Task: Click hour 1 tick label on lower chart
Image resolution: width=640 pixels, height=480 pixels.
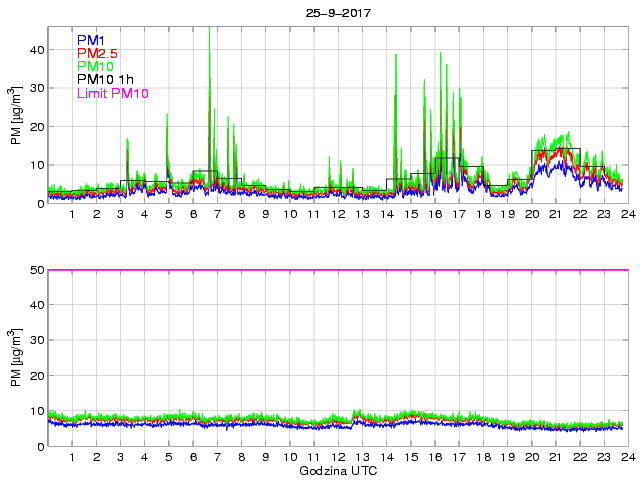Action: tap(72, 457)
